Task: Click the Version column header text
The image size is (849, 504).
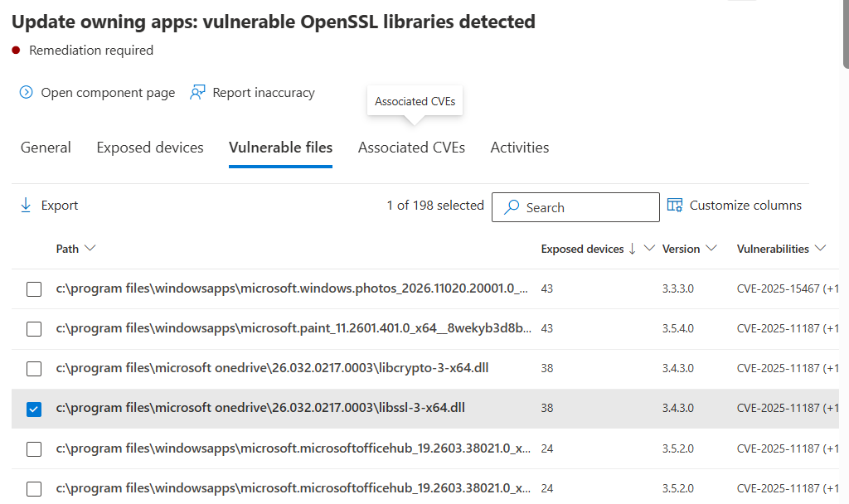Action: click(x=681, y=249)
